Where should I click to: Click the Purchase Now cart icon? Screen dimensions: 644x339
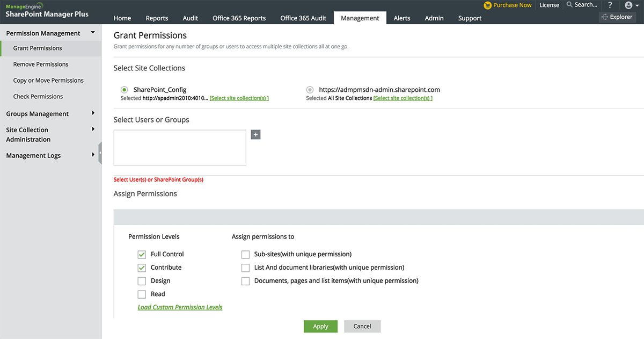pyautogui.click(x=487, y=5)
